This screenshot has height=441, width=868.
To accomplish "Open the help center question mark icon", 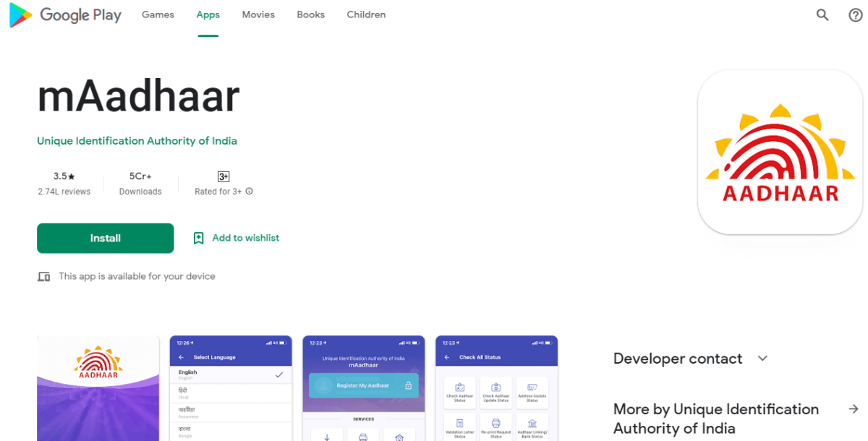I will click(855, 15).
